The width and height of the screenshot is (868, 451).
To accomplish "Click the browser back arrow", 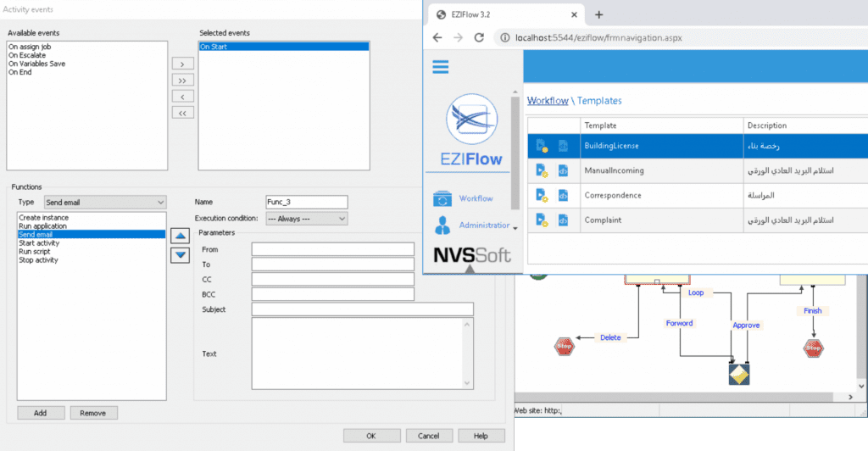I will click(x=437, y=37).
